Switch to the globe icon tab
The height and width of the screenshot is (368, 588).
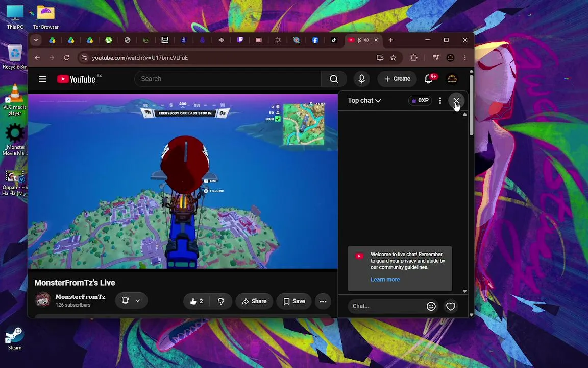[x=128, y=40]
